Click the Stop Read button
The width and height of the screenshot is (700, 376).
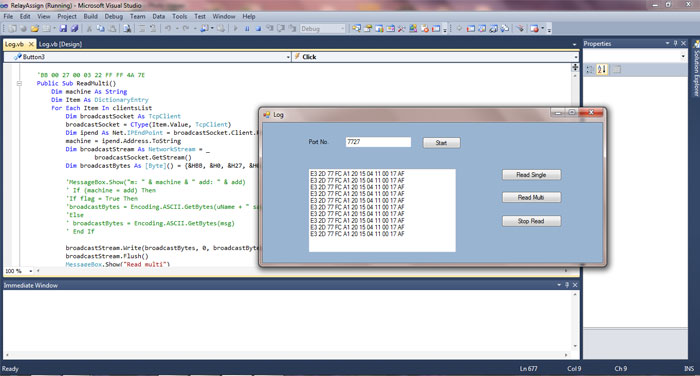click(531, 221)
